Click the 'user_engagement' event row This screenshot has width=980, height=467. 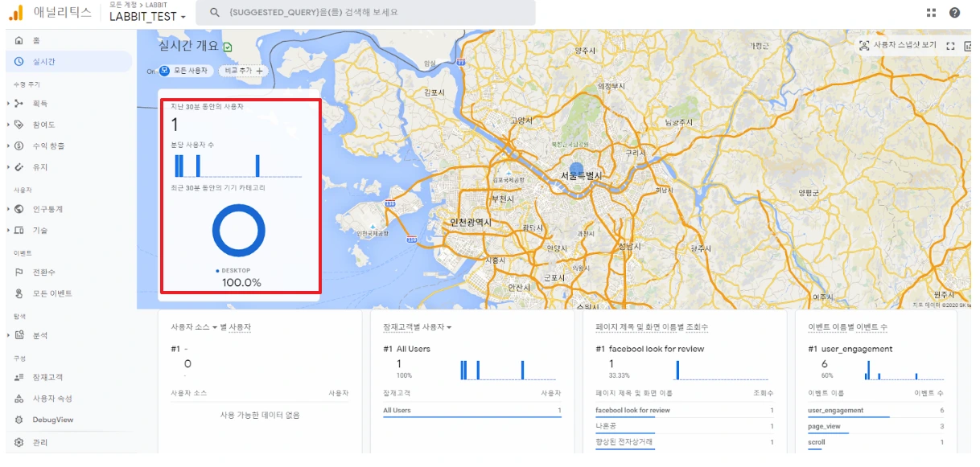876,411
